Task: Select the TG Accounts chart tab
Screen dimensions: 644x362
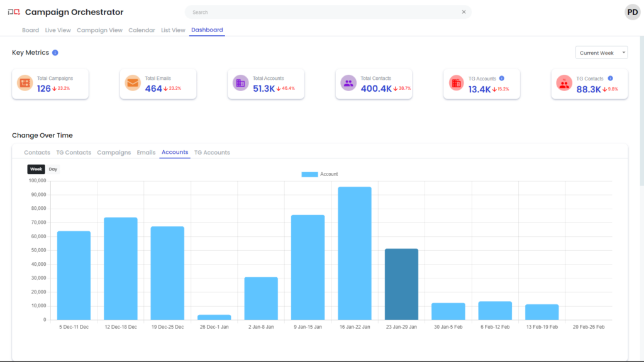Action: pos(212,153)
